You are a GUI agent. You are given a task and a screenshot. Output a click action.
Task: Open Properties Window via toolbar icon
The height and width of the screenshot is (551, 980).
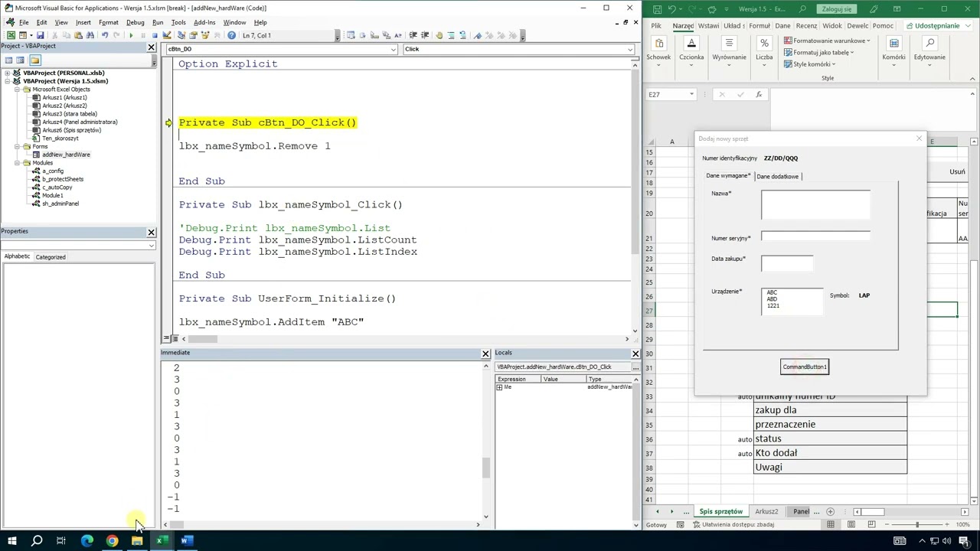click(194, 35)
